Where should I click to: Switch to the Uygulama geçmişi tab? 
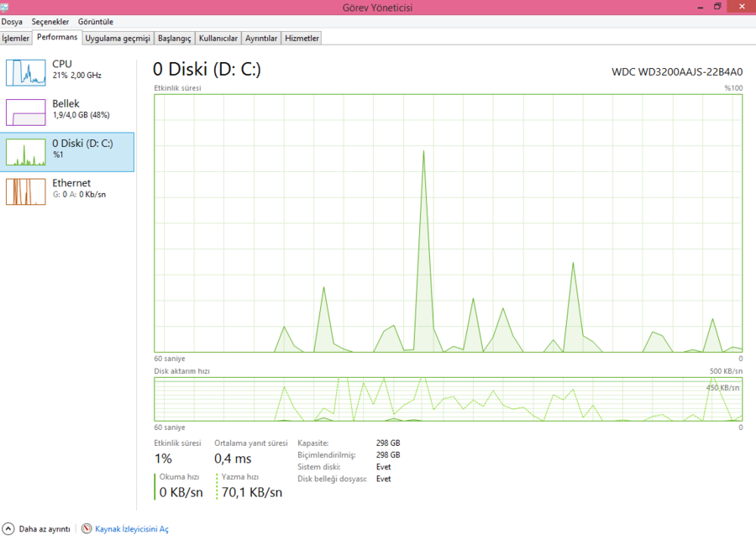[118, 38]
